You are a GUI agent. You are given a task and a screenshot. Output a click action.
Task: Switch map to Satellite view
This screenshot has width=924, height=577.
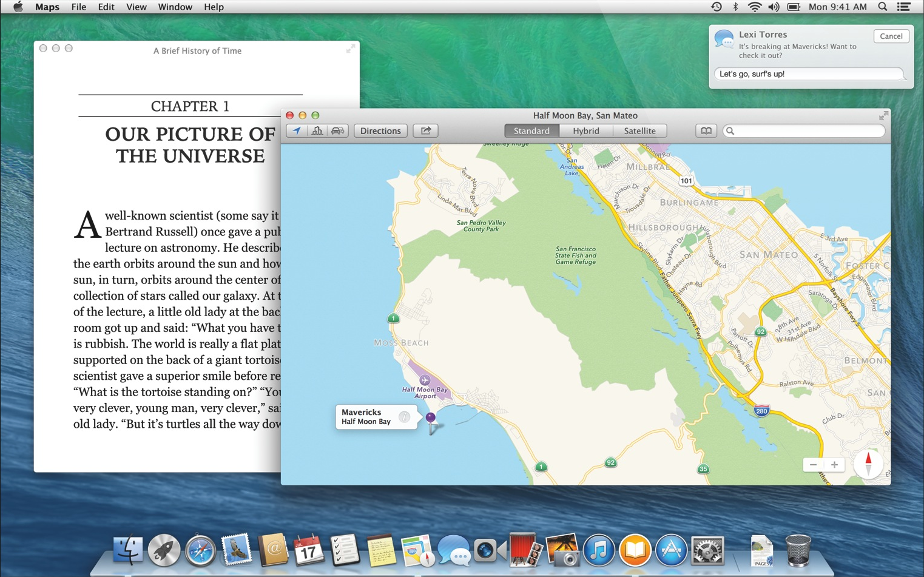coord(640,130)
